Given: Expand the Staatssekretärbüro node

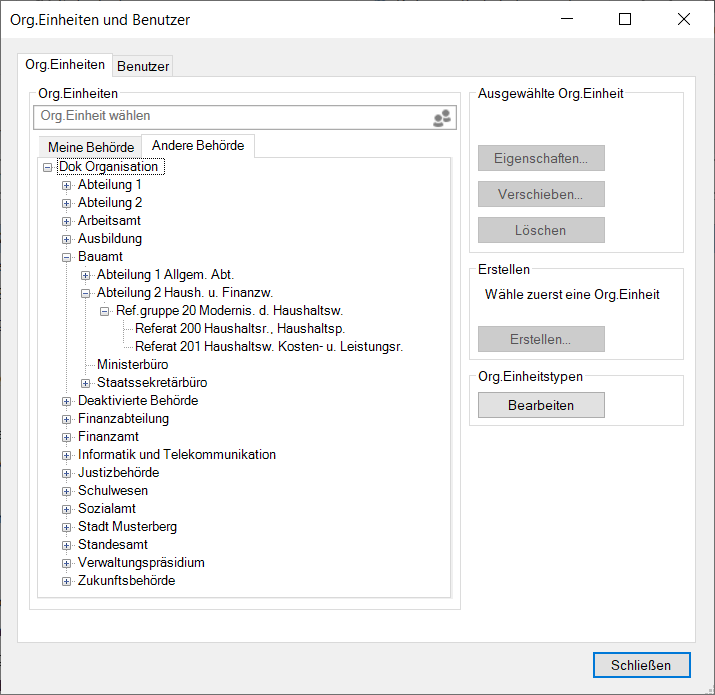Looking at the screenshot, I should pyautogui.click(x=86, y=383).
